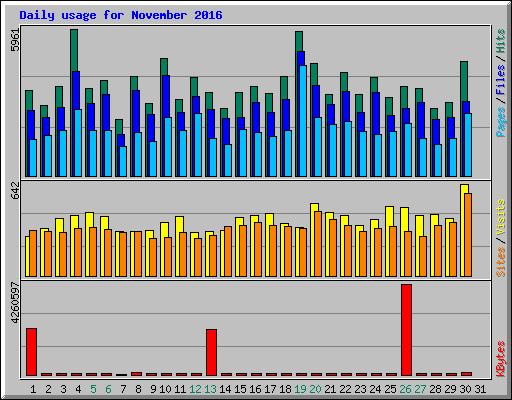Image resolution: width=512 pixels, height=400 pixels.
Task: Click the day 1 axis label
Action: 33,389
